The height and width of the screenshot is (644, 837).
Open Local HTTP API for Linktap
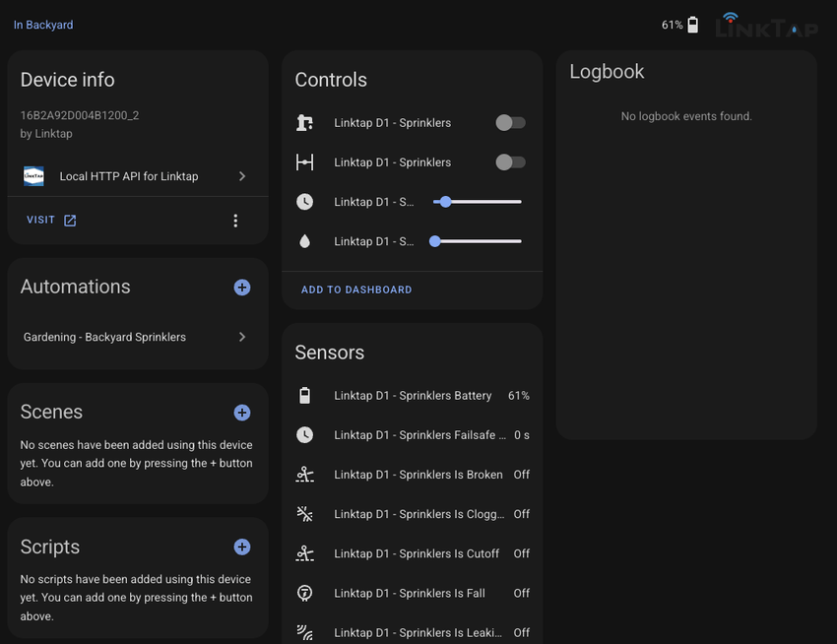coord(138,176)
